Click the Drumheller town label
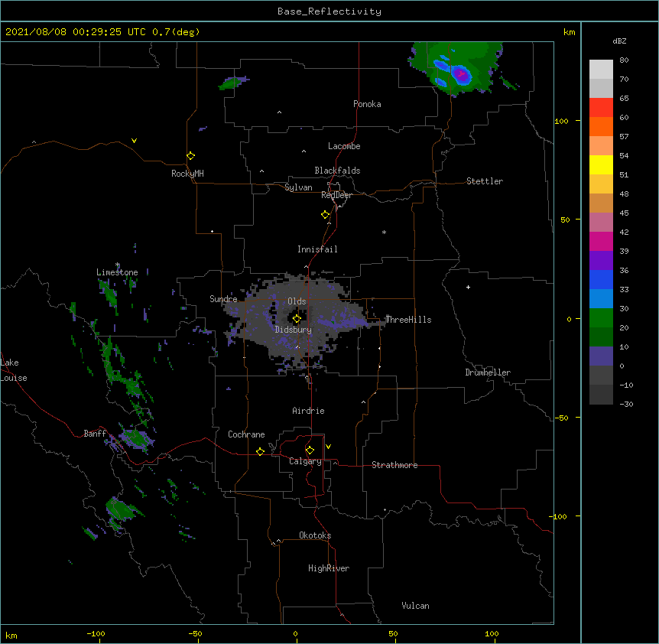659x644 pixels. tap(488, 372)
